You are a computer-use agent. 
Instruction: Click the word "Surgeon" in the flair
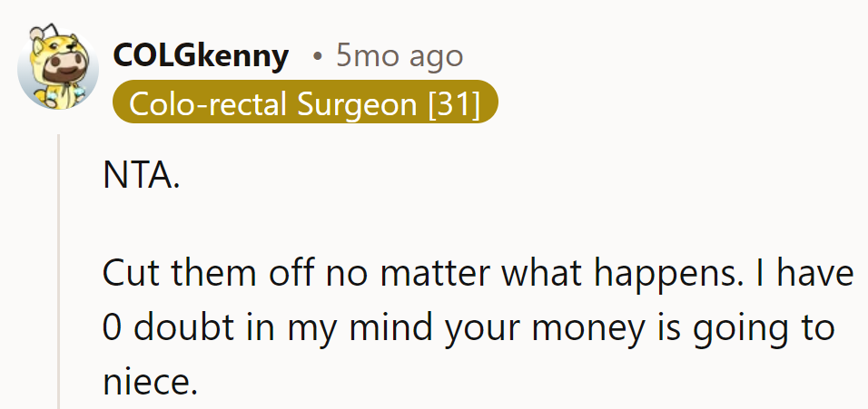[x=358, y=104]
